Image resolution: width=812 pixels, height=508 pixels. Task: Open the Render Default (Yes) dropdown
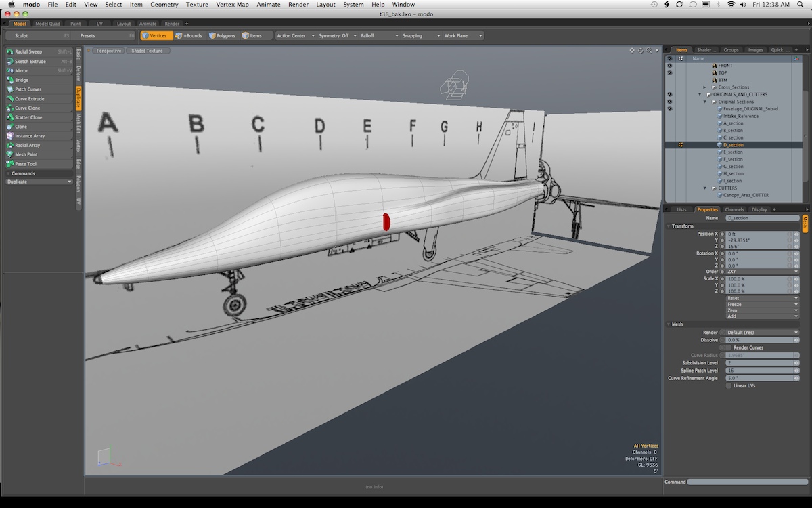click(759, 333)
